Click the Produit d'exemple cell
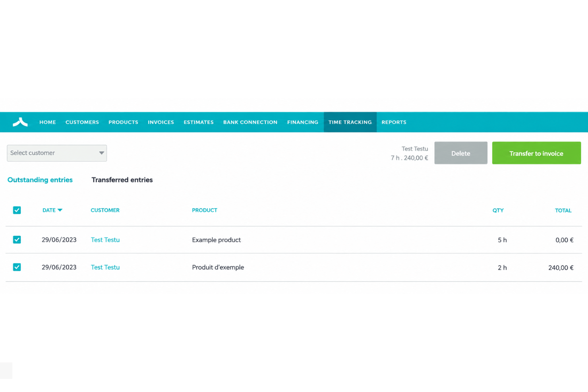Viewport: 588px width, 392px height. 218,267
